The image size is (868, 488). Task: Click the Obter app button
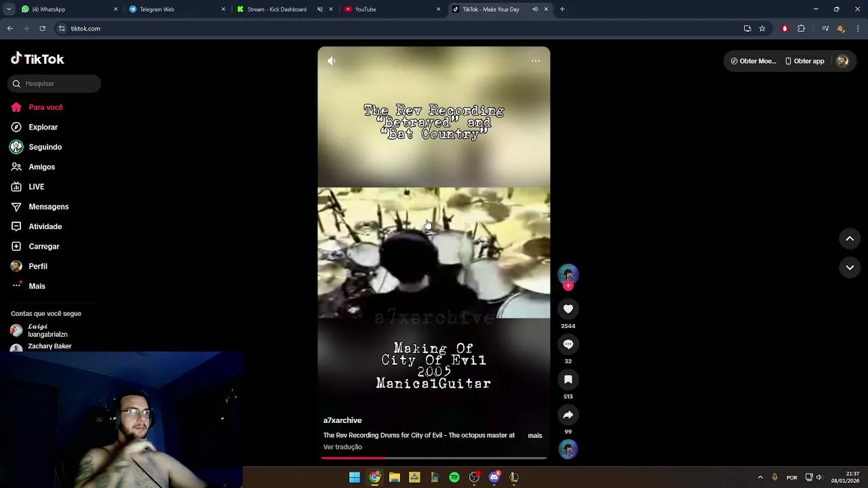(805, 61)
